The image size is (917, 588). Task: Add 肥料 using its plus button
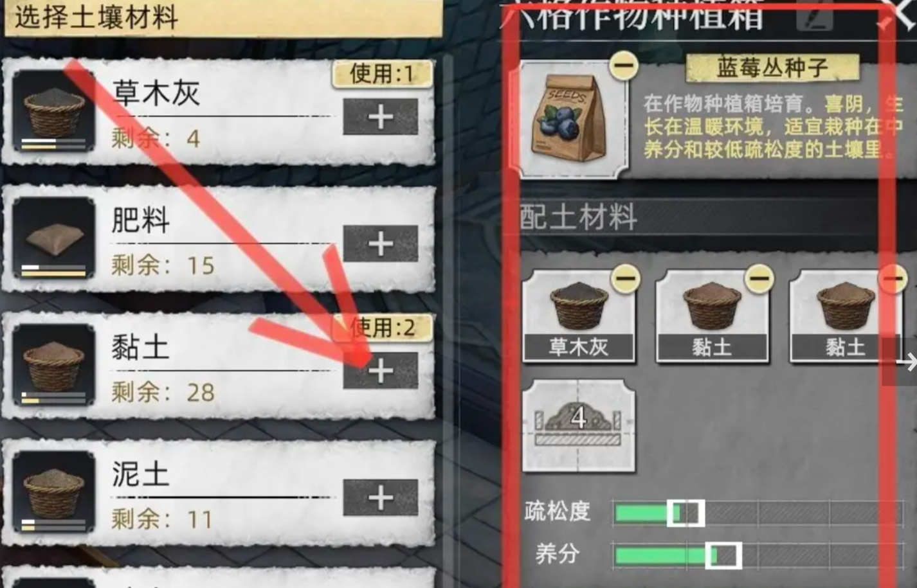(381, 244)
